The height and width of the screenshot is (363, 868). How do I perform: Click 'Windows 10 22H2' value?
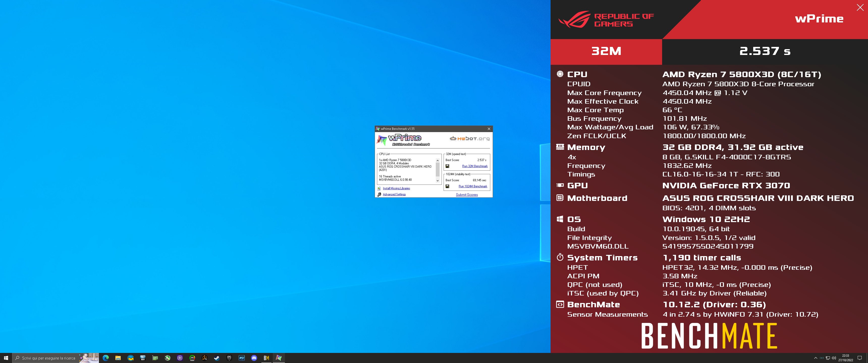tap(706, 220)
